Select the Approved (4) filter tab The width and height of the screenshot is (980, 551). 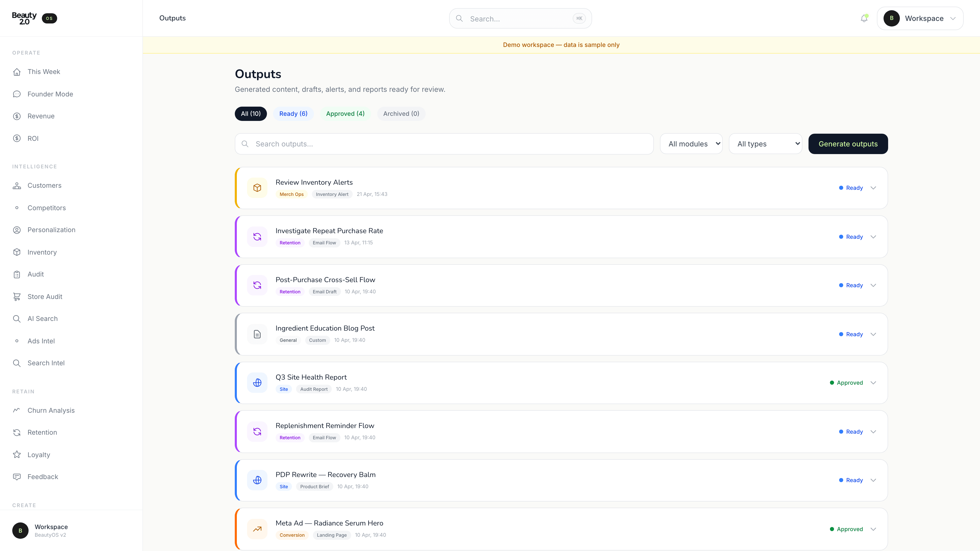tap(345, 114)
